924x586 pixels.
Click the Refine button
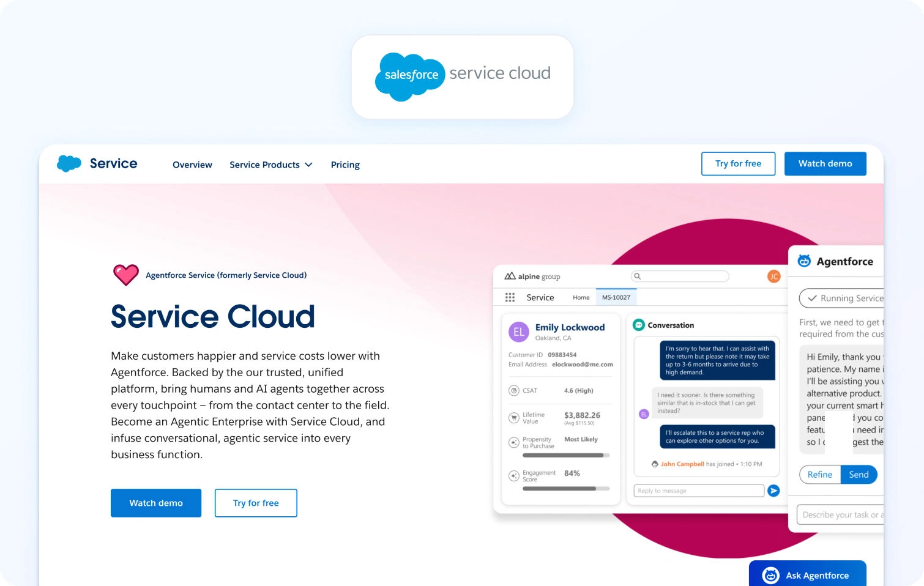[820, 475]
